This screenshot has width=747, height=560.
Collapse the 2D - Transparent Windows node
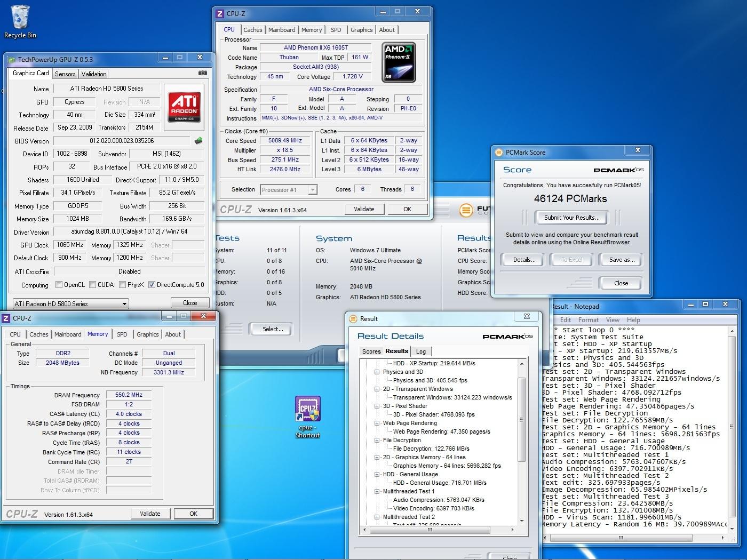(x=377, y=389)
